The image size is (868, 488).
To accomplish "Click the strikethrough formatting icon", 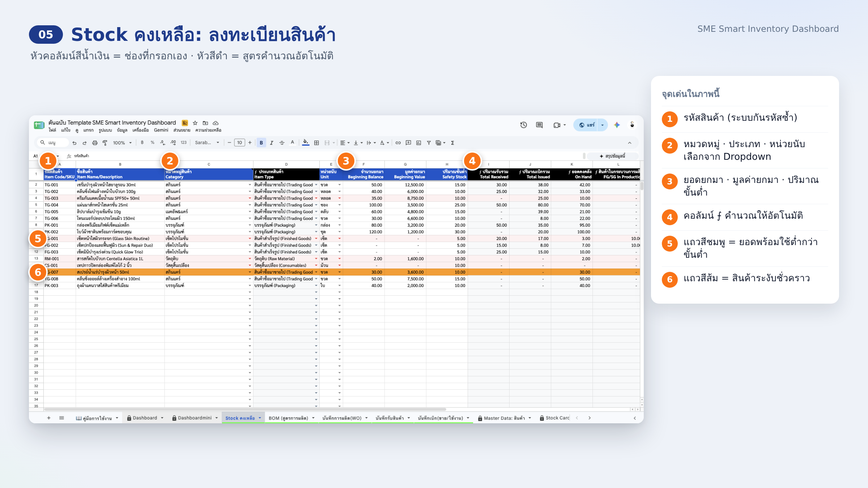I will [x=282, y=143].
